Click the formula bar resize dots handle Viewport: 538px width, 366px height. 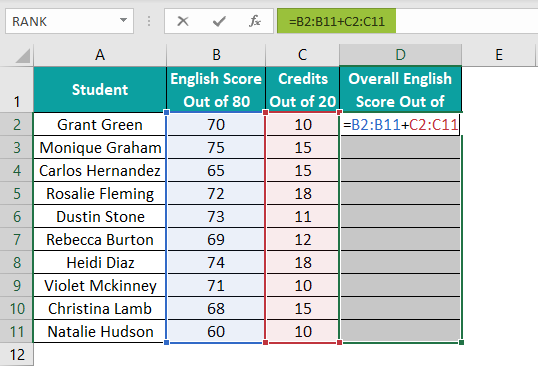click(149, 21)
